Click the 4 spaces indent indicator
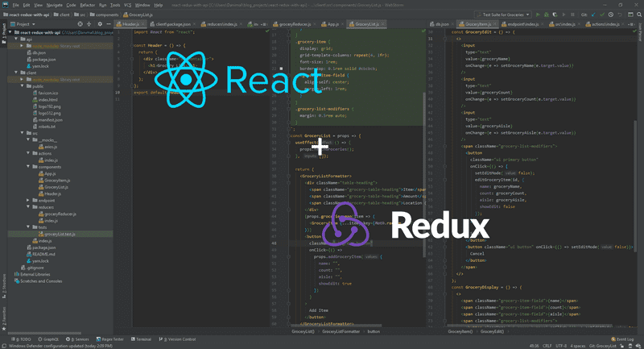Screen dimensions: 644x349 (x=577, y=346)
